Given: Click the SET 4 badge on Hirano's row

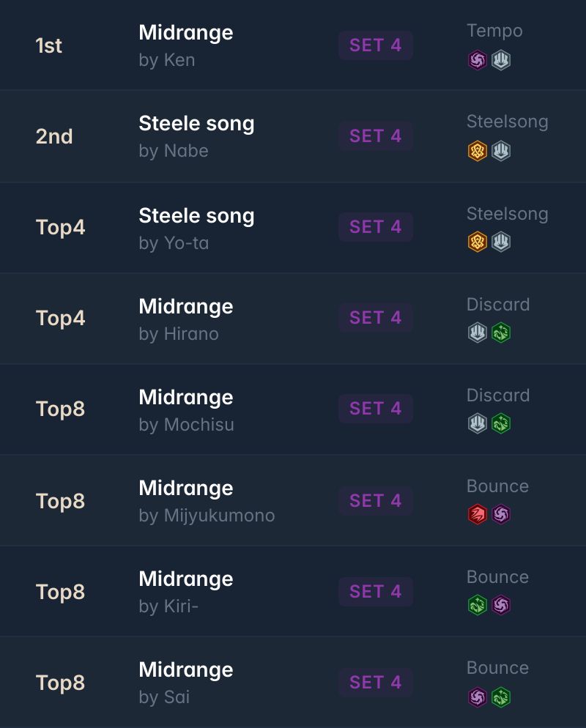Looking at the screenshot, I should [375, 318].
